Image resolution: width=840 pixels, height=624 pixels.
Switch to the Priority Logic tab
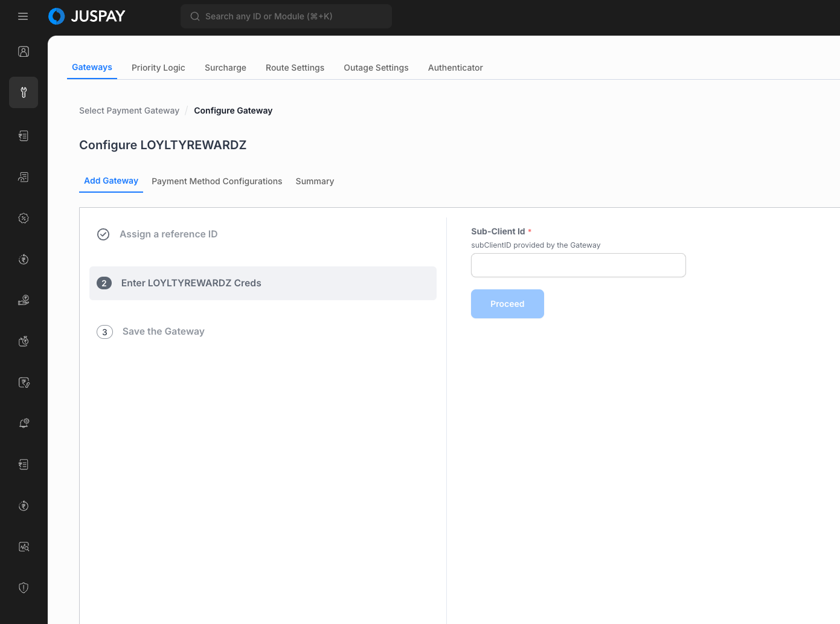click(x=158, y=68)
